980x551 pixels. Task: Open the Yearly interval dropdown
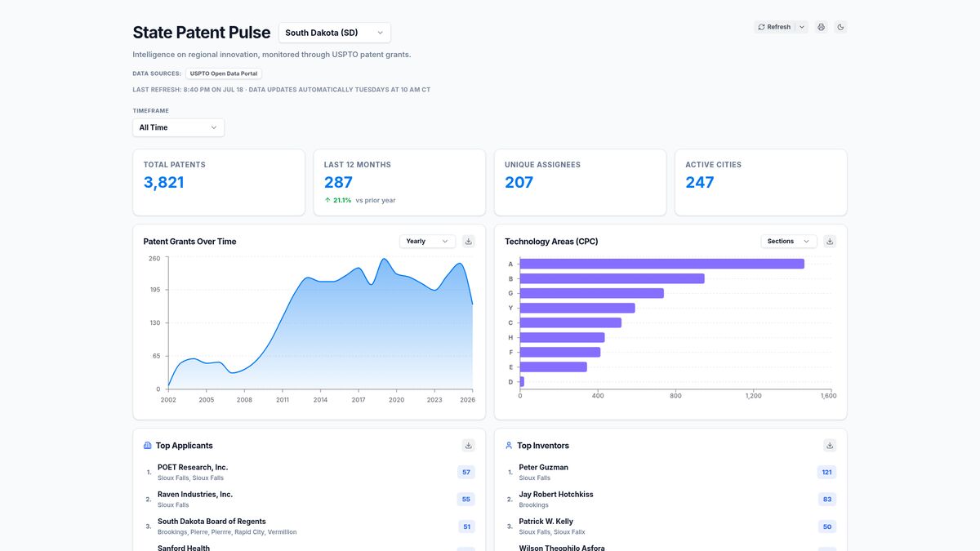(x=427, y=241)
